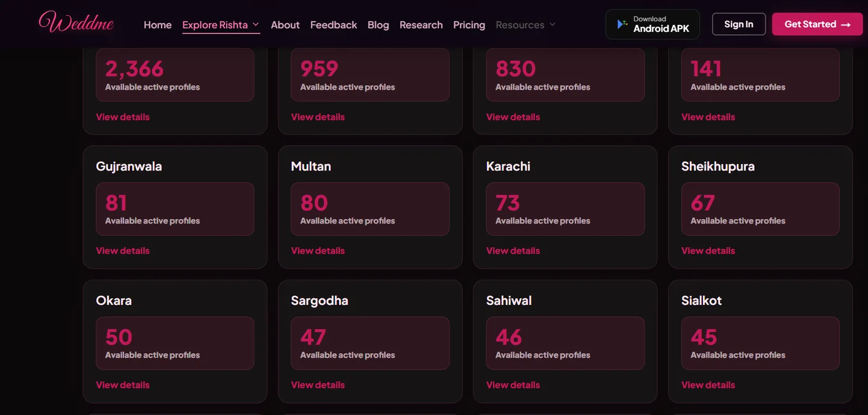868x415 pixels.
Task: Click Sahiwal's 46 profile count
Action: (x=509, y=337)
